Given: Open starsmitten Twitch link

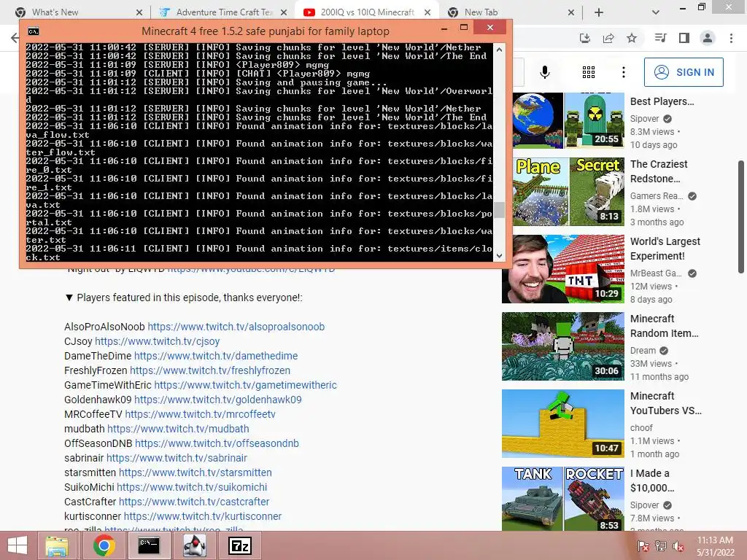Looking at the screenshot, I should 196,472.
